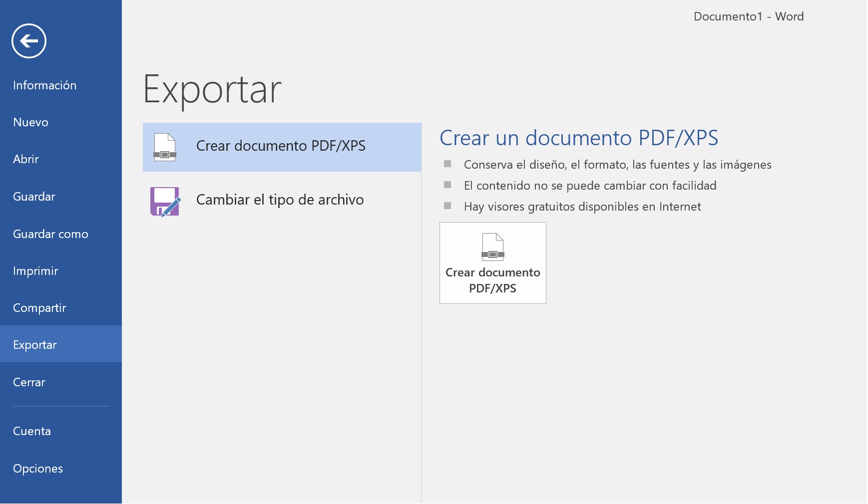868x504 pixels.
Task: Open the Cuenta page
Action: tap(32, 431)
